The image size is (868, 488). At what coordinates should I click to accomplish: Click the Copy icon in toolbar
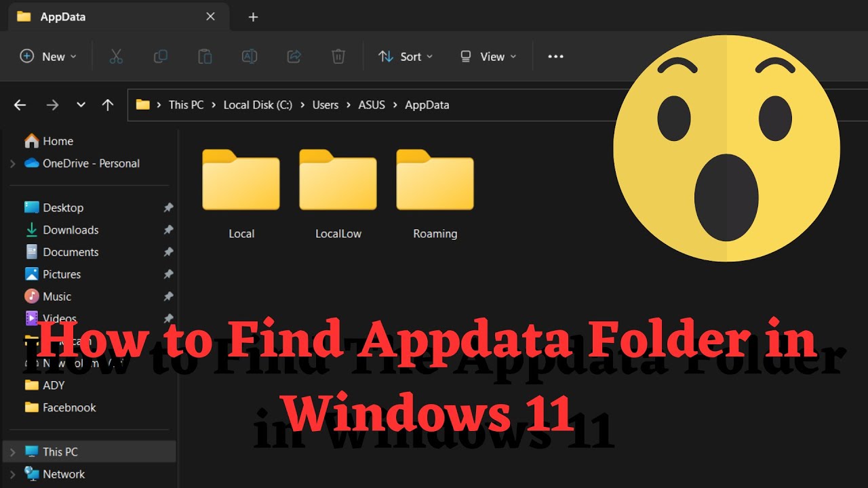coord(161,57)
